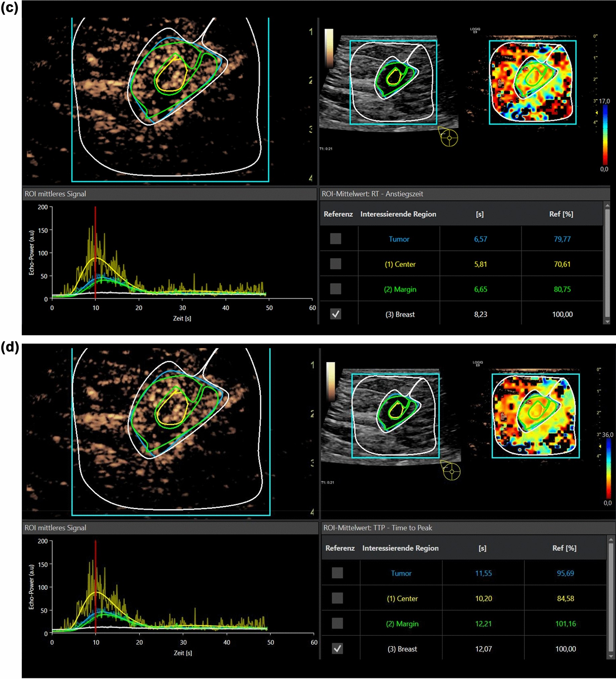Click the red time cursor in the upper signal graph
The width and height of the screenshot is (616, 679).
95,253
